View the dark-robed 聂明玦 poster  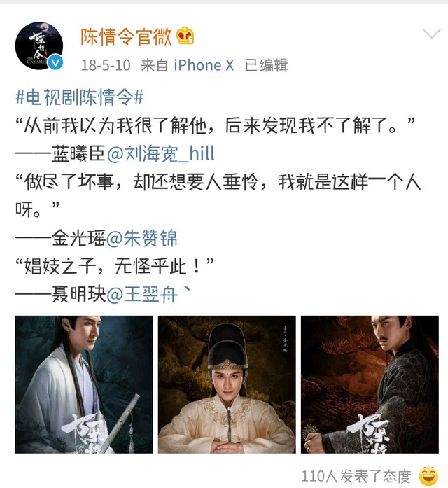pos(370,384)
